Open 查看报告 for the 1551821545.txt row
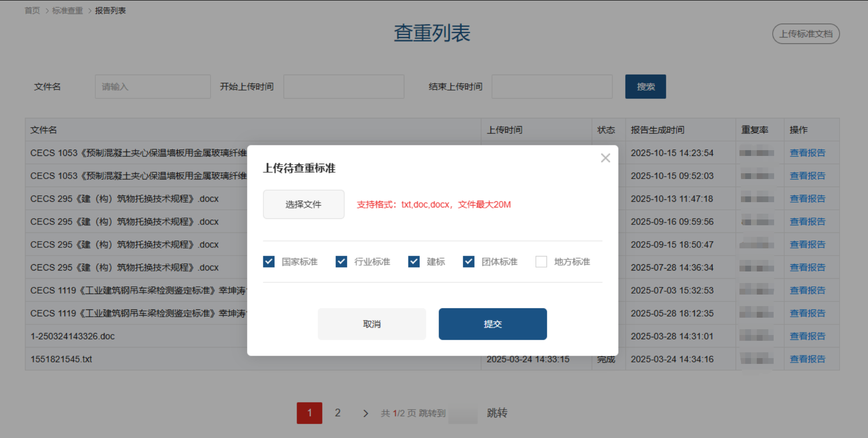This screenshot has height=438, width=868. (807, 359)
